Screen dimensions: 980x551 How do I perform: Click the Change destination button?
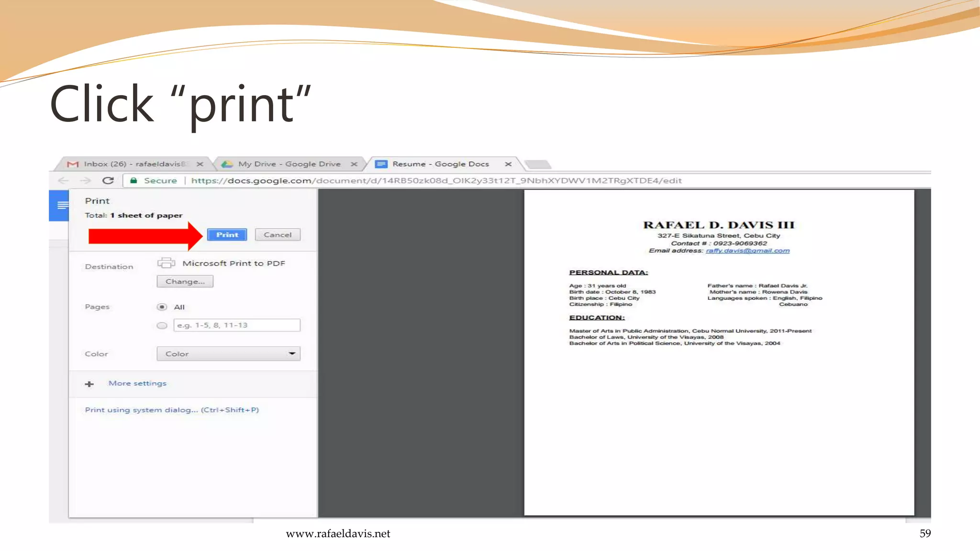[x=185, y=282]
